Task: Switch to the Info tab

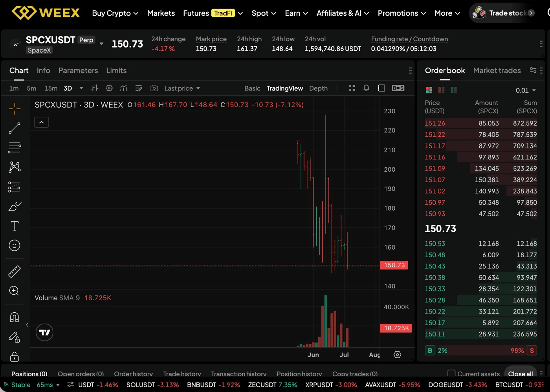Action: (x=44, y=70)
